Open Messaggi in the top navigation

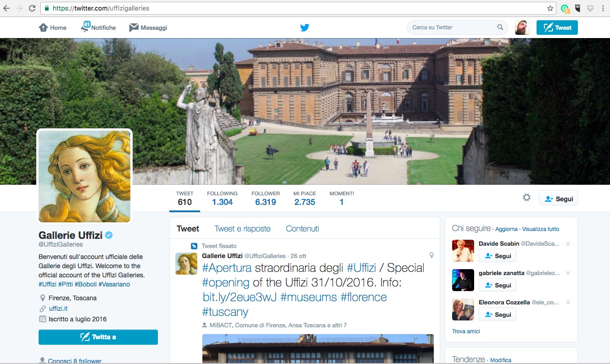pos(148,28)
